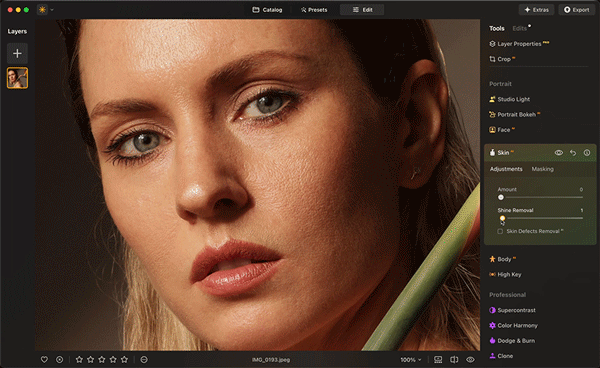The width and height of the screenshot is (600, 368).
Task: Rate photo three stars
Action: pyautogui.click(x=102, y=360)
